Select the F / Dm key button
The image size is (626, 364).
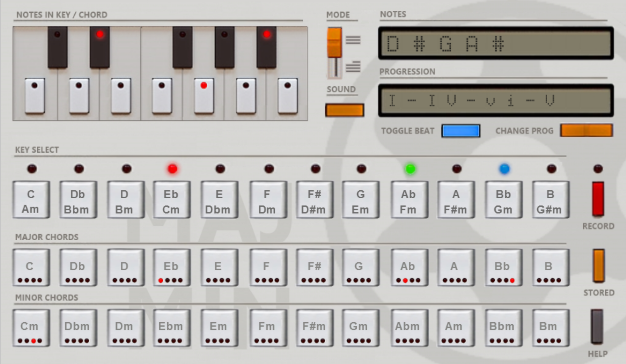tap(268, 200)
